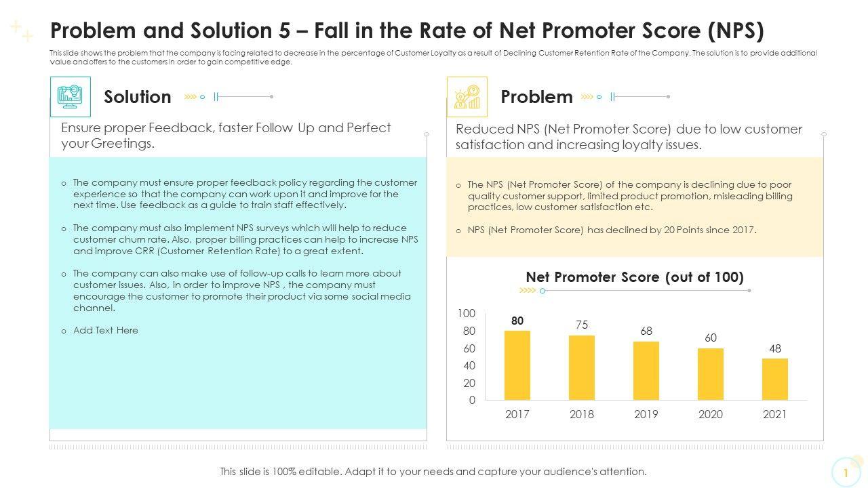The width and height of the screenshot is (868, 488).
Task: Click the 100% editable footer text
Action: pyautogui.click(x=433, y=472)
